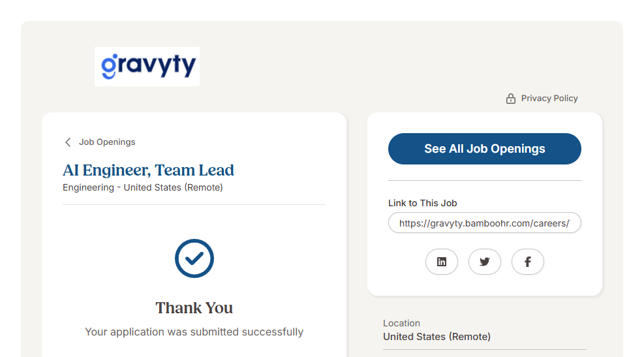Share this job on LinkedIn
Viewport: 644px width, 357px height.
(442, 262)
